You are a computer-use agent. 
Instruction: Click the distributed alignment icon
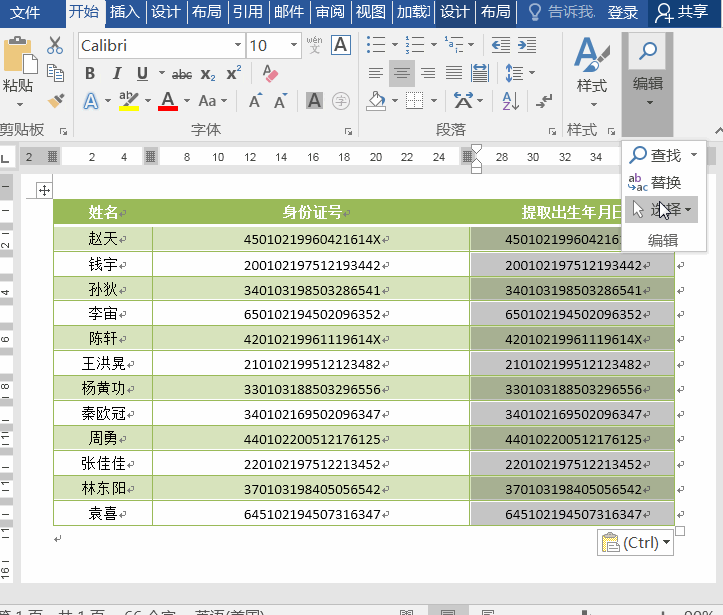point(480,73)
